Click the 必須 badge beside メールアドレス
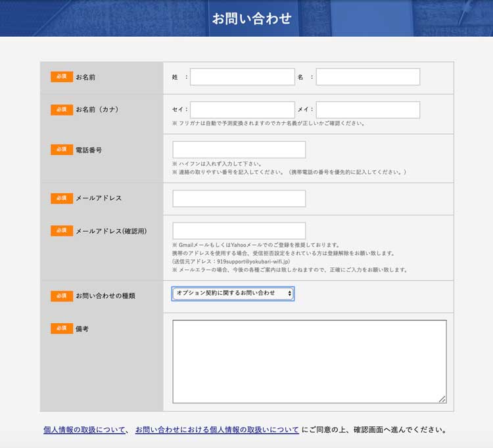The image size is (493, 448). [x=62, y=198]
